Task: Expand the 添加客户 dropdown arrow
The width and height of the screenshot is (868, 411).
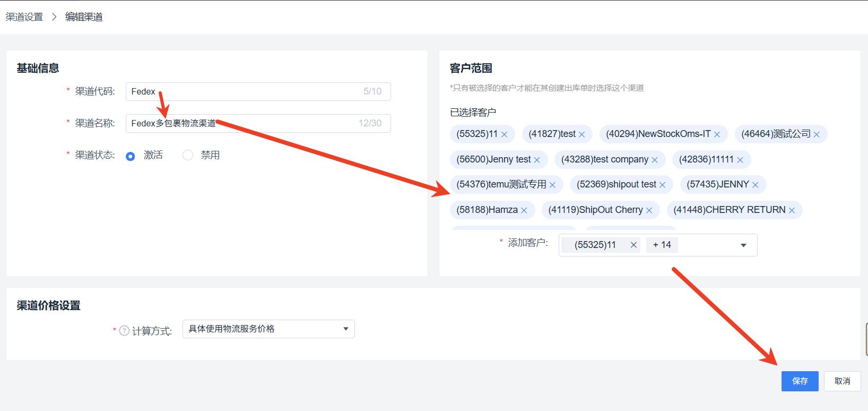Action: pos(743,245)
